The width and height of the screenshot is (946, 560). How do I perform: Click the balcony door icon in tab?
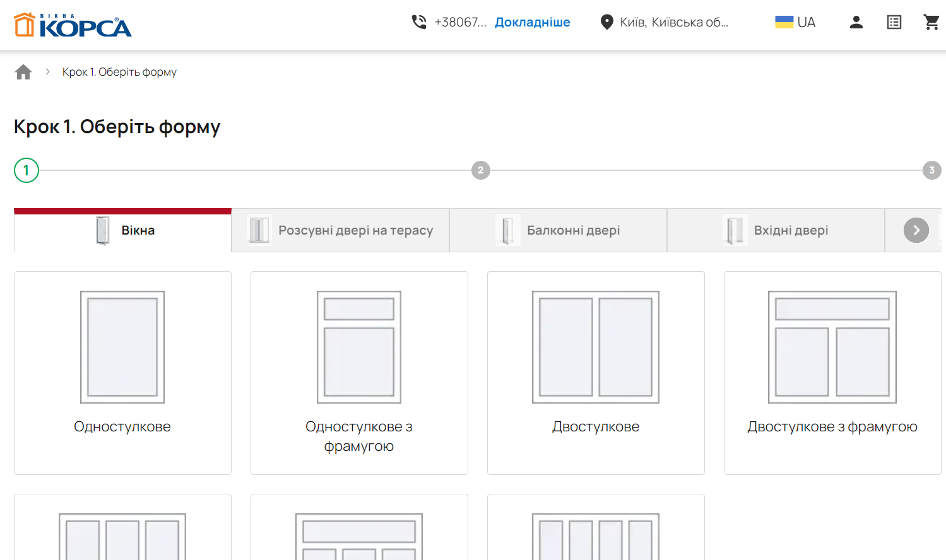pyautogui.click(x=507, y=230)
